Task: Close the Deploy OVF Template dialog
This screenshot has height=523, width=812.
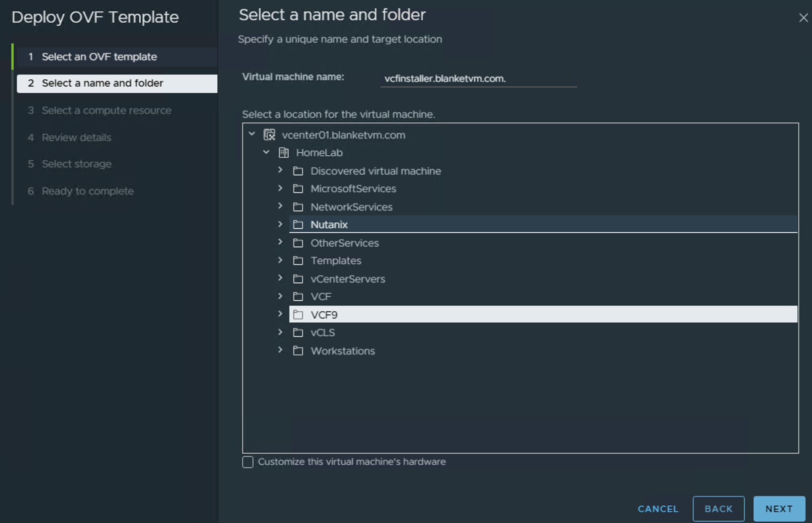Action: [803, 18]
